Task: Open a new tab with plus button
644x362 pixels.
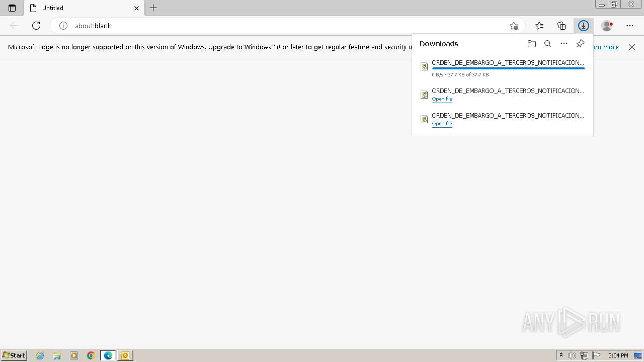Action: pos(153,8)
